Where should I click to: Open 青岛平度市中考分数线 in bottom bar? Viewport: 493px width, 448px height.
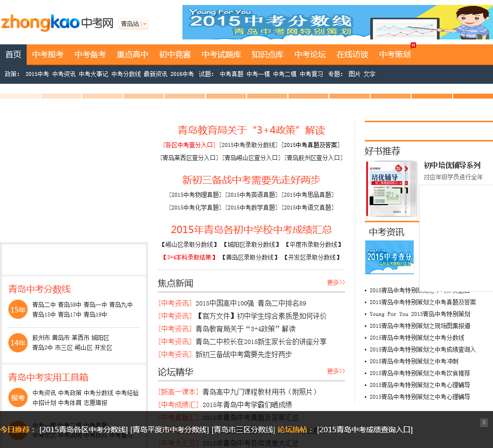(170, 430)
